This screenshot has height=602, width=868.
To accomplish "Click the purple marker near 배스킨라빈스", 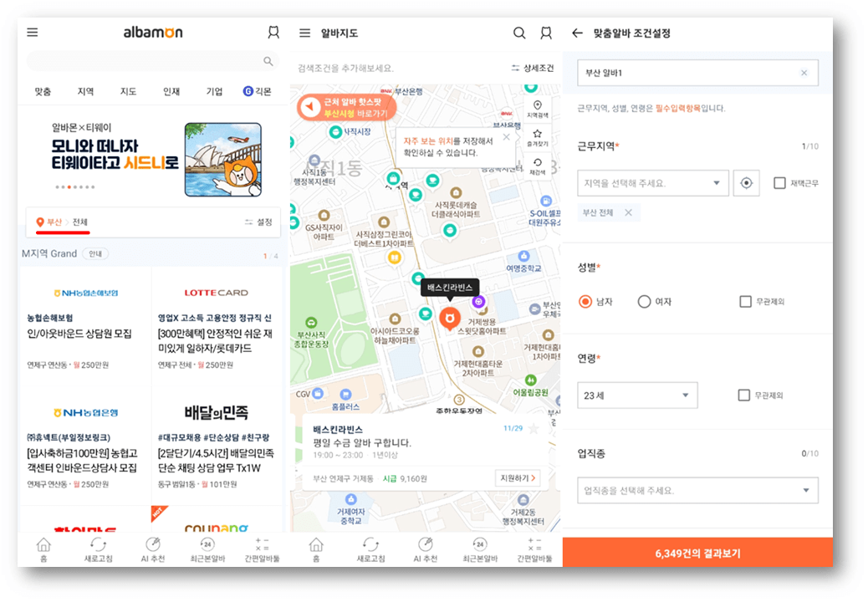I will pyautogui.click(x=478, y=302).
